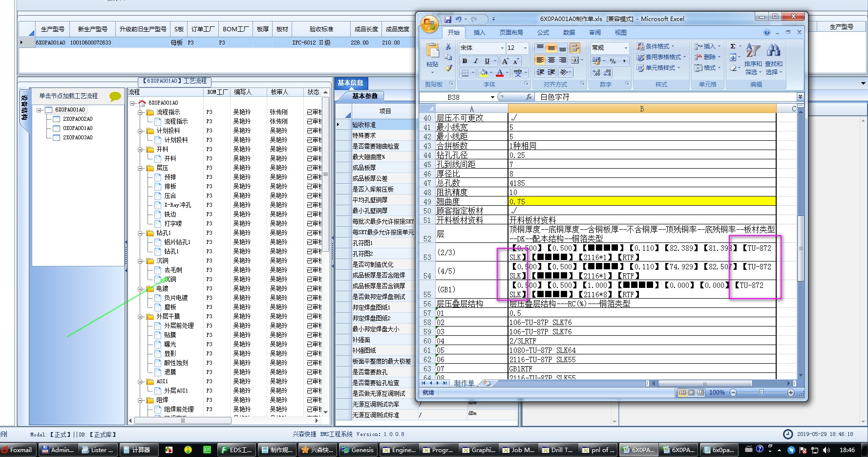Save the workbook from Quick Access toolbar
Screen dimensions: 868x457
pyautogui.click(x=448, y=19)
